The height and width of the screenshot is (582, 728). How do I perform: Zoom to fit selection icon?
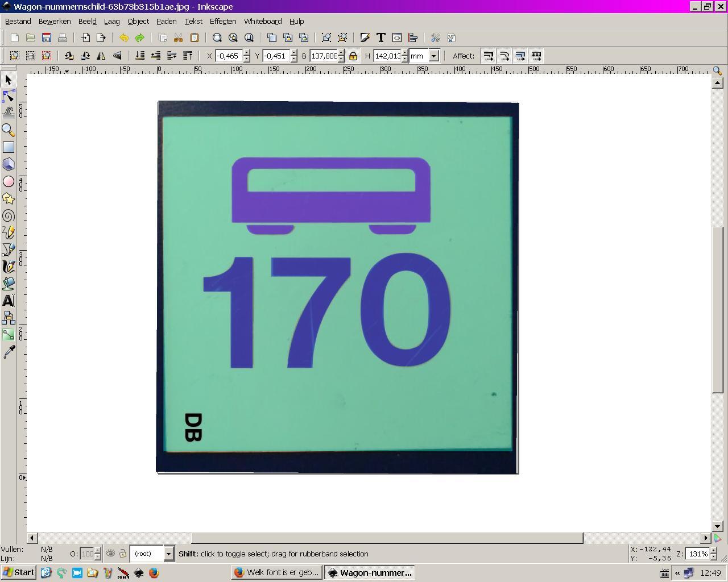point(217,38)
